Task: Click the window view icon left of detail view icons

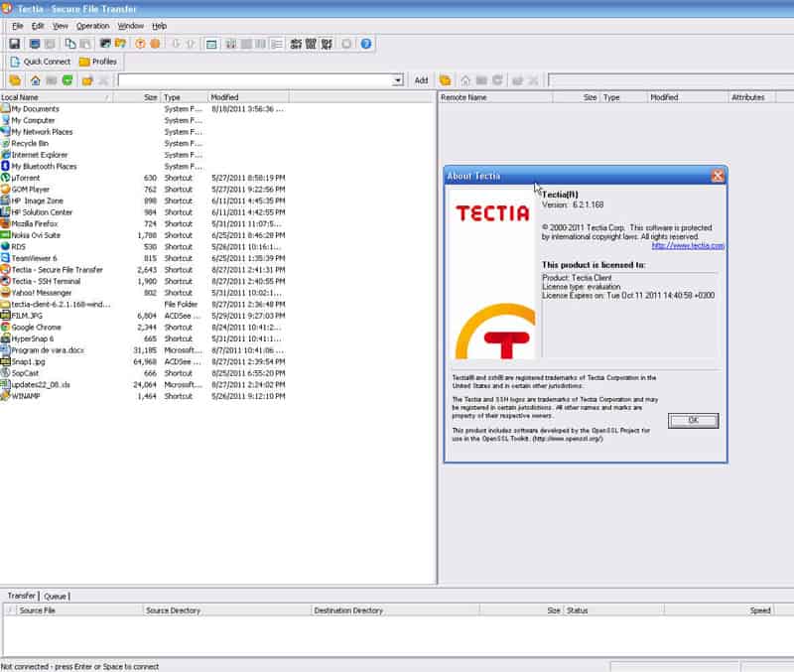Action: (x=211, y=44)
